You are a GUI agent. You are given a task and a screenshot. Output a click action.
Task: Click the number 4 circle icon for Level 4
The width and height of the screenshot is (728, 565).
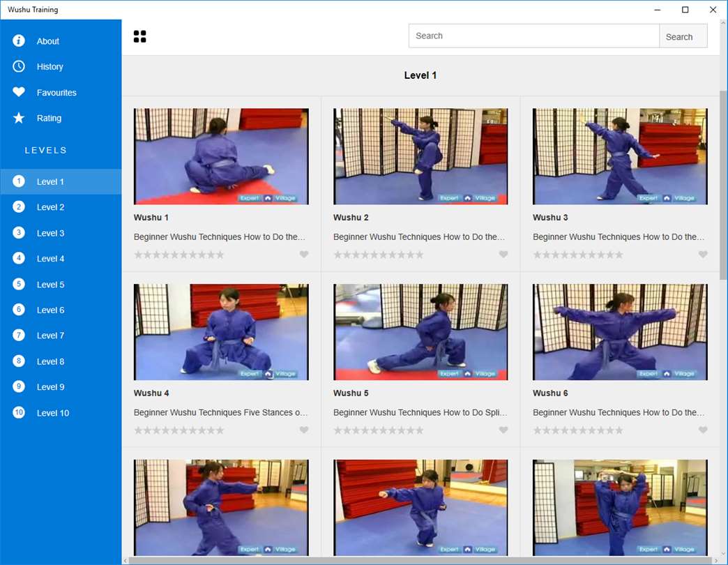(19, 258)
